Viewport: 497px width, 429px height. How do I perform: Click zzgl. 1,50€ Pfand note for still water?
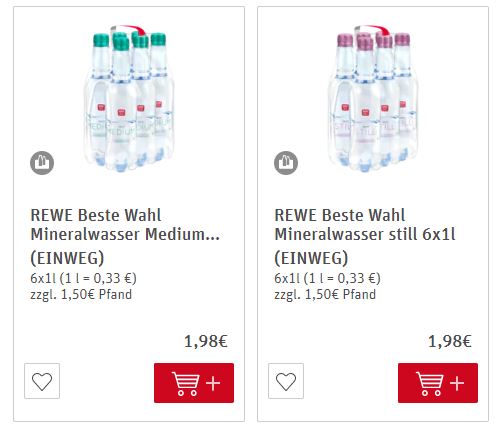[325, 294]
